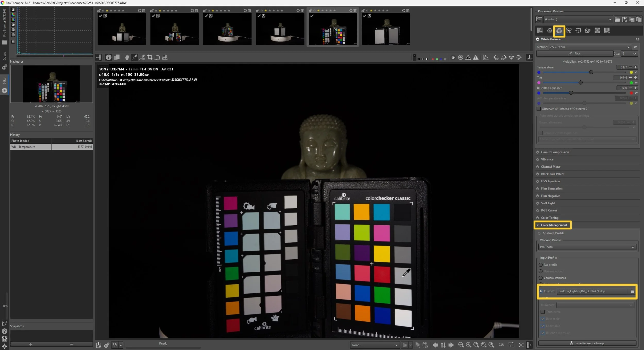Open the Raw tab checkerboard icon
This screenshot has height=350, width=644.
[597, 31]
